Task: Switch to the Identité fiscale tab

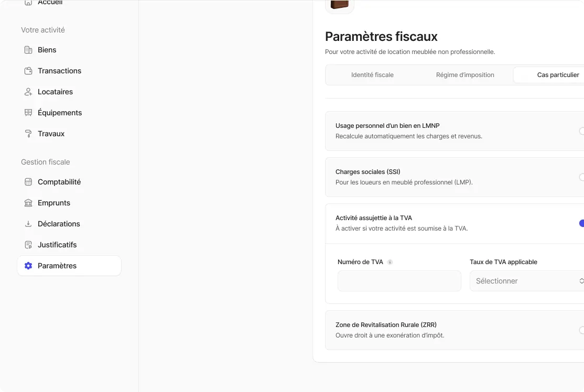Action: click(372, 75)
